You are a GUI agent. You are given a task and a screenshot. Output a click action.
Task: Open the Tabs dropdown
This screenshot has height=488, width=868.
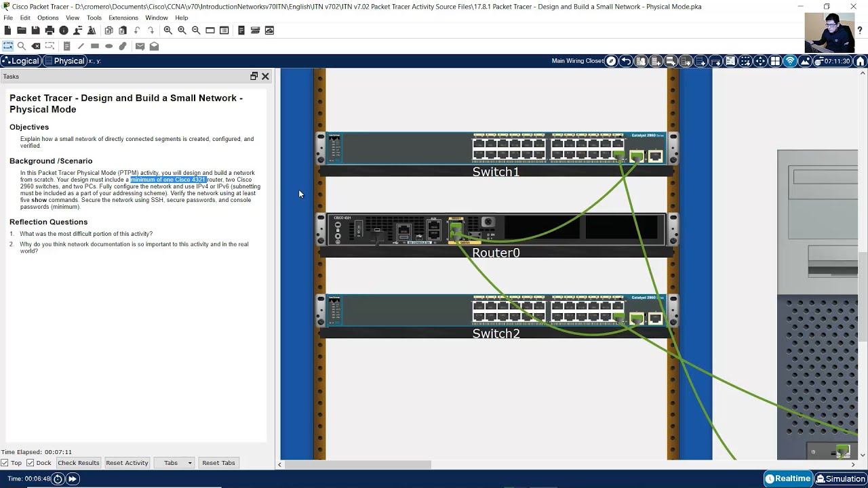click(175, 463)
